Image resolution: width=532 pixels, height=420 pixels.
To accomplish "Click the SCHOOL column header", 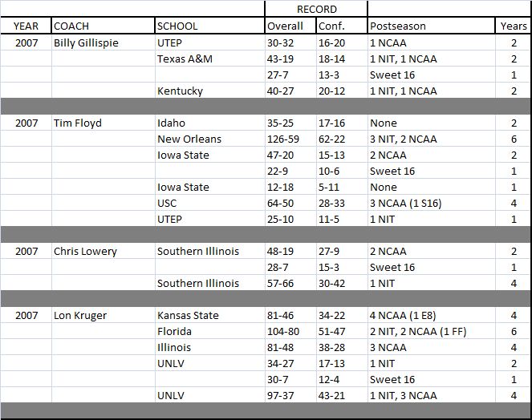I will [x=209, y=26].
